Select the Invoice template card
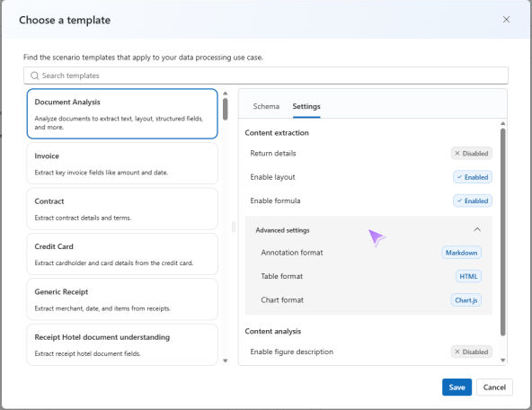The width and height of the screenshot is (532, 410). click(x=122, y=164)
